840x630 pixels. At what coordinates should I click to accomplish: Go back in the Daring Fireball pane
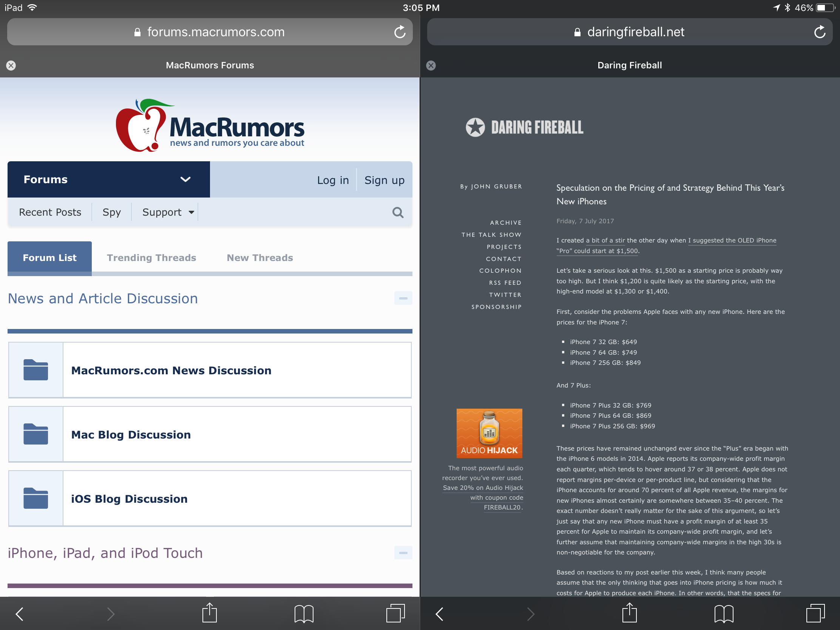(x=440, y=614)
